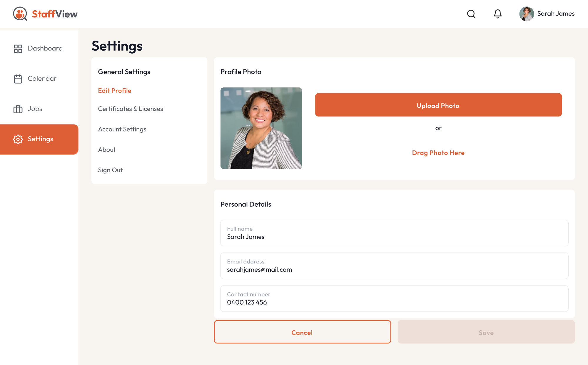Open Certificates & Licenses section
The height and width of the screenshot is (365, 588).
point(130,109)
